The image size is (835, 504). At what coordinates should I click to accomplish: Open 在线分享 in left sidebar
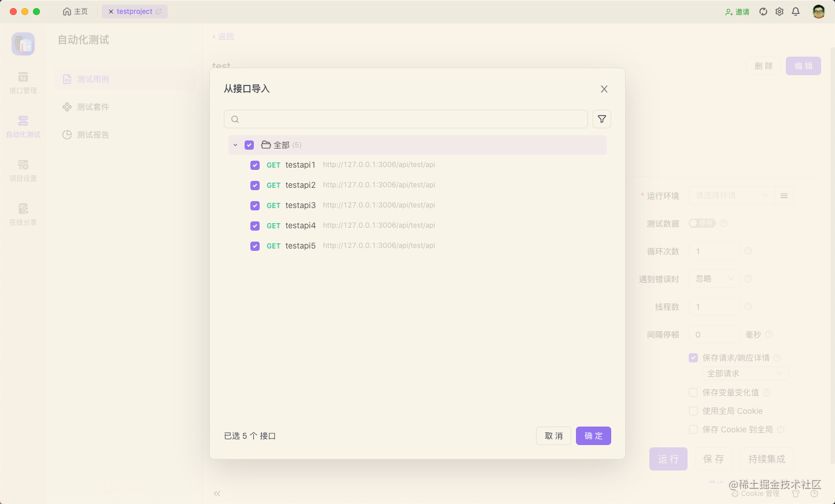23,214
